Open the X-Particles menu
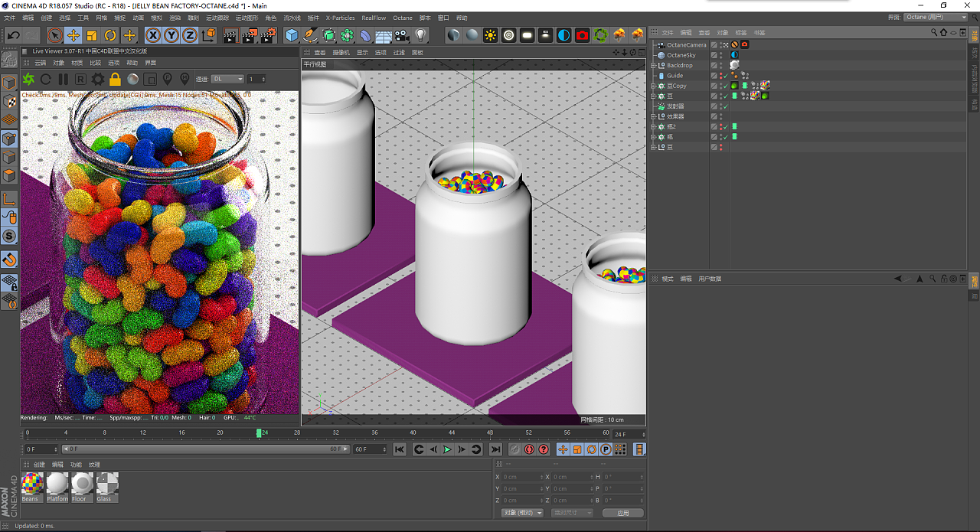980x532 pixels. click(340, 18)
